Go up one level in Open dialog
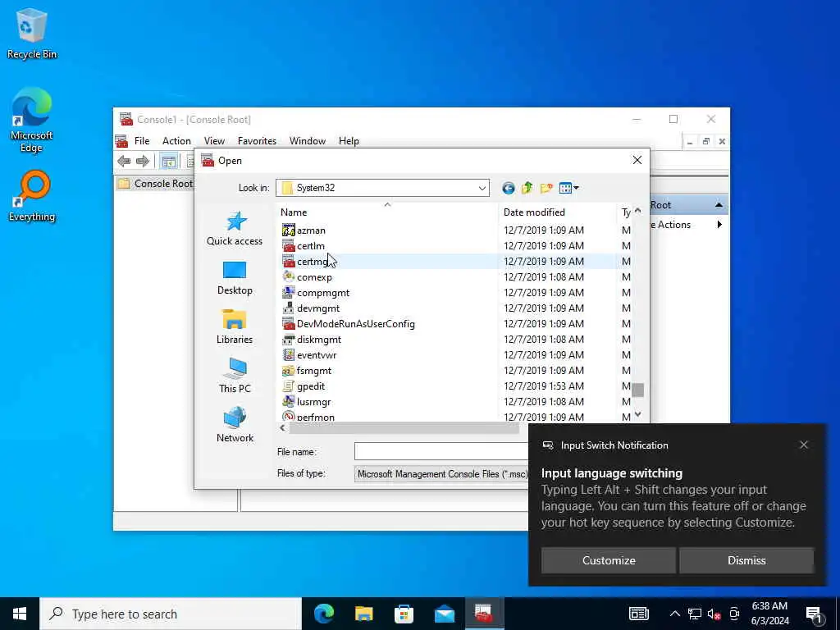 [x=527, y=188]
